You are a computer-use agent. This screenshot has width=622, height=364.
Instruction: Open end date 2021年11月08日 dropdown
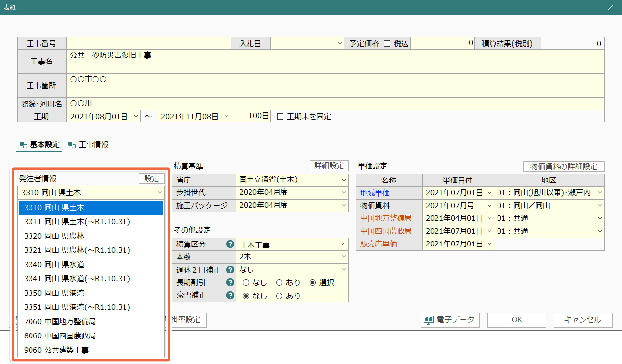pos(226,117)
